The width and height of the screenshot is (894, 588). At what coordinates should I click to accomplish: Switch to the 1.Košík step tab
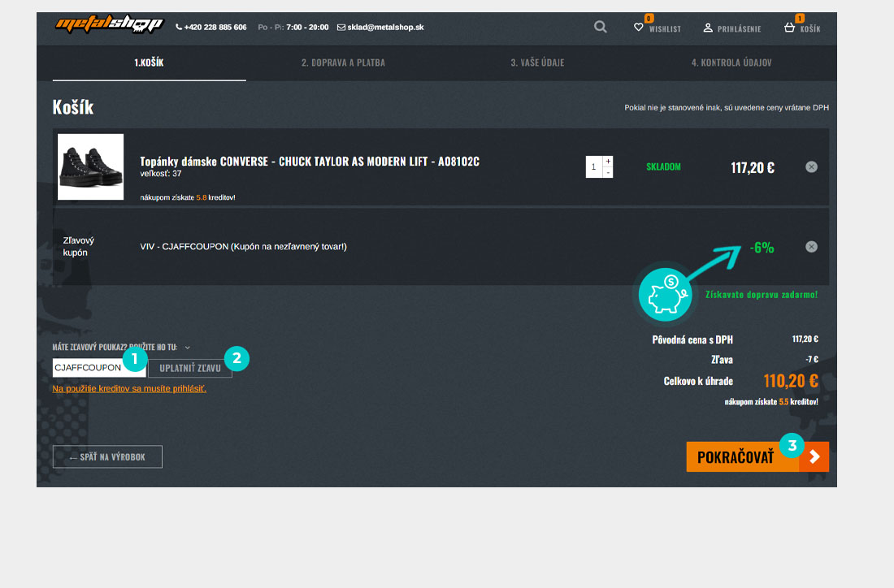149,63
